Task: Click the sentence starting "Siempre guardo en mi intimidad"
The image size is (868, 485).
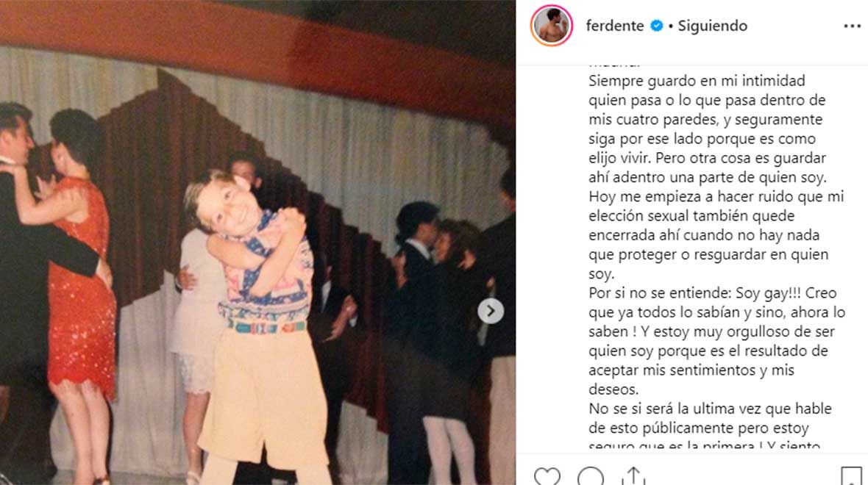Action: tap(697, 81)
